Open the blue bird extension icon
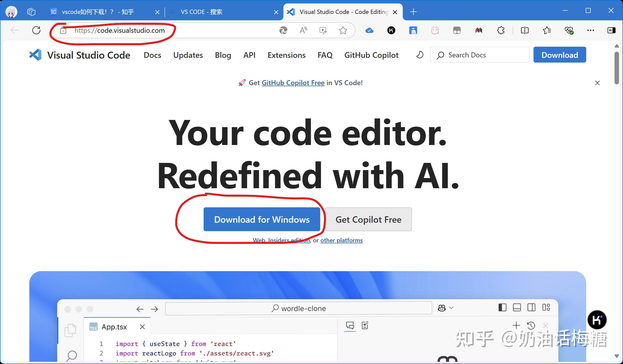623x364 pixels. click(413, 30)
